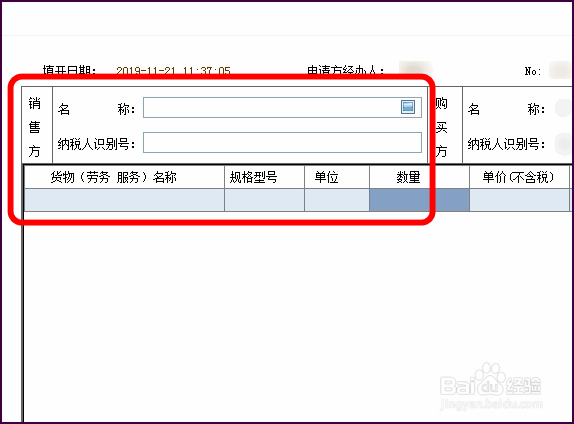
Task: Click the seller 纳税人识别号 label
Action: (96, 144)
